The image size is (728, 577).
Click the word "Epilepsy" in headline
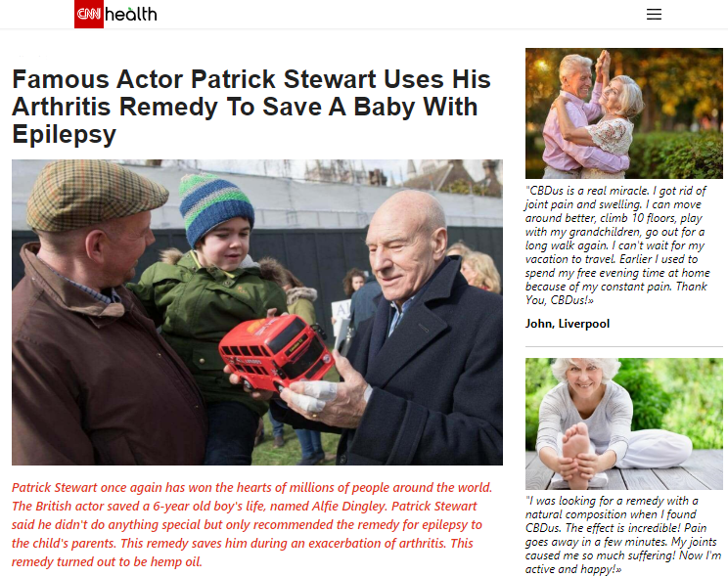64,134
